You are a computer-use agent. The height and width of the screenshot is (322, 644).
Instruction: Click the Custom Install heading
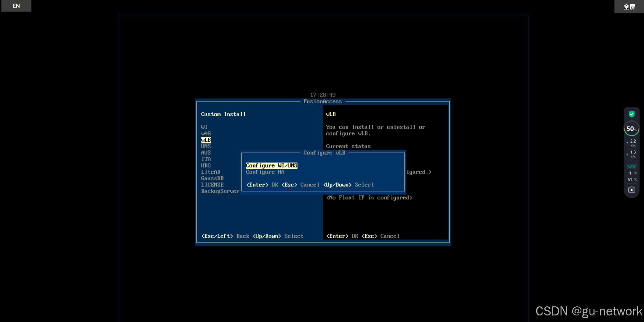pos(223,114)
